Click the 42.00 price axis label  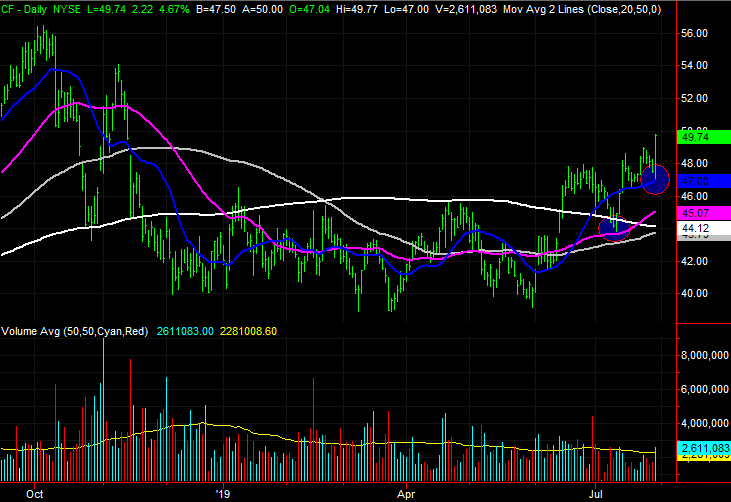695,261
